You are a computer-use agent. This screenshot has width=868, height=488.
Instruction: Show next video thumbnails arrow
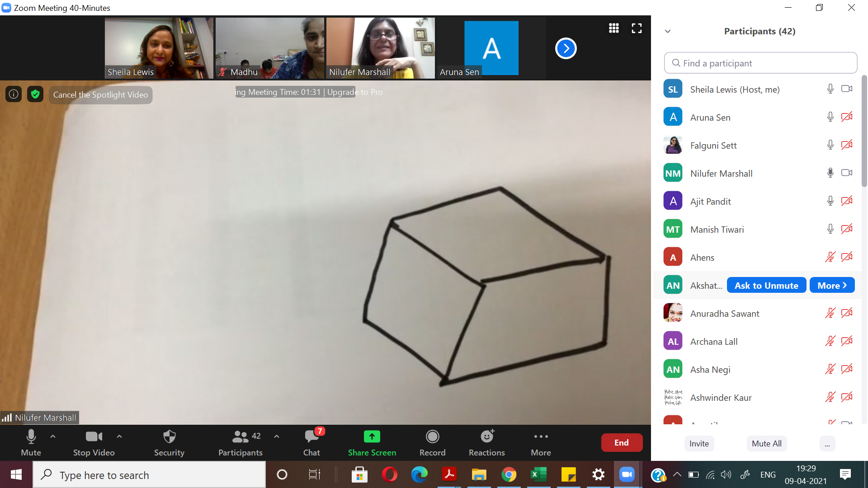pos(566,48)
